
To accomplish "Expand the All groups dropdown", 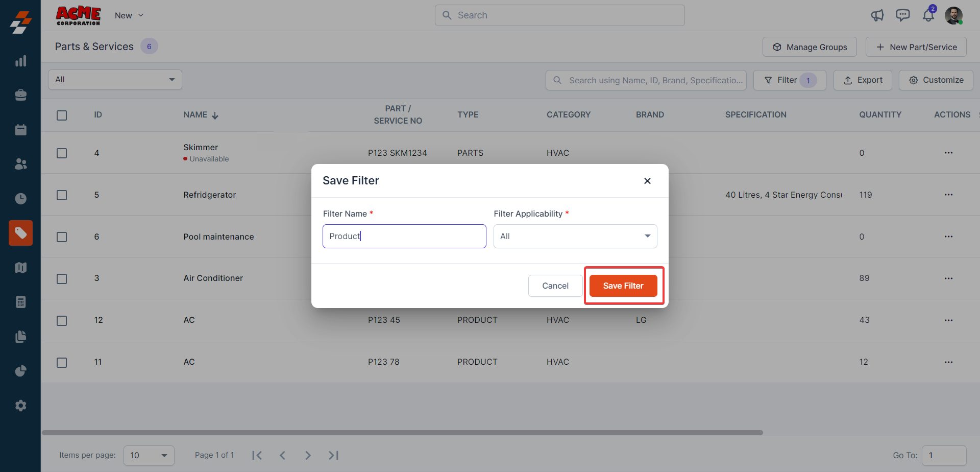I will pyautogui.click(x=115, y=80).
